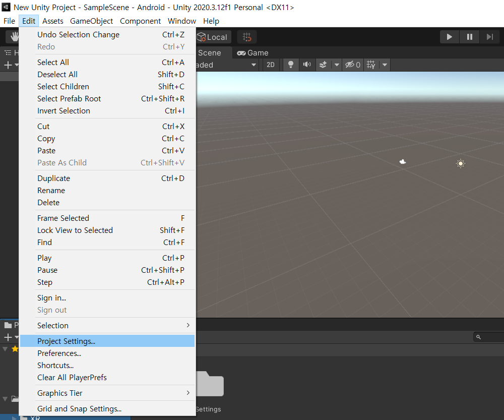Click the Step frame button

tap(489, 37)
